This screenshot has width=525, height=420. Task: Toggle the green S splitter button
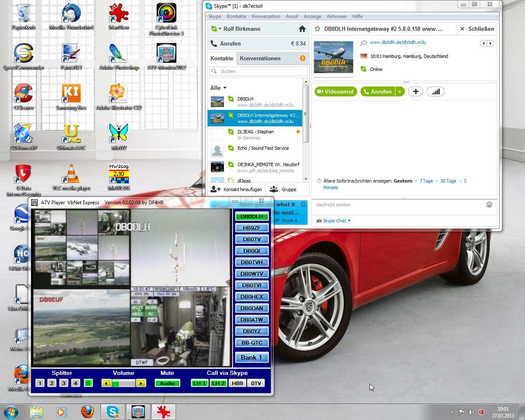point(88,383)
